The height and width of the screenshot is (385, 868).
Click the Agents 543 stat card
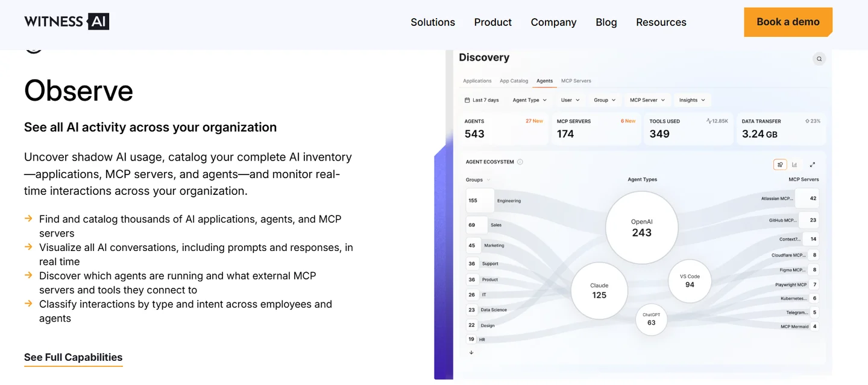(x=504, y=129)
